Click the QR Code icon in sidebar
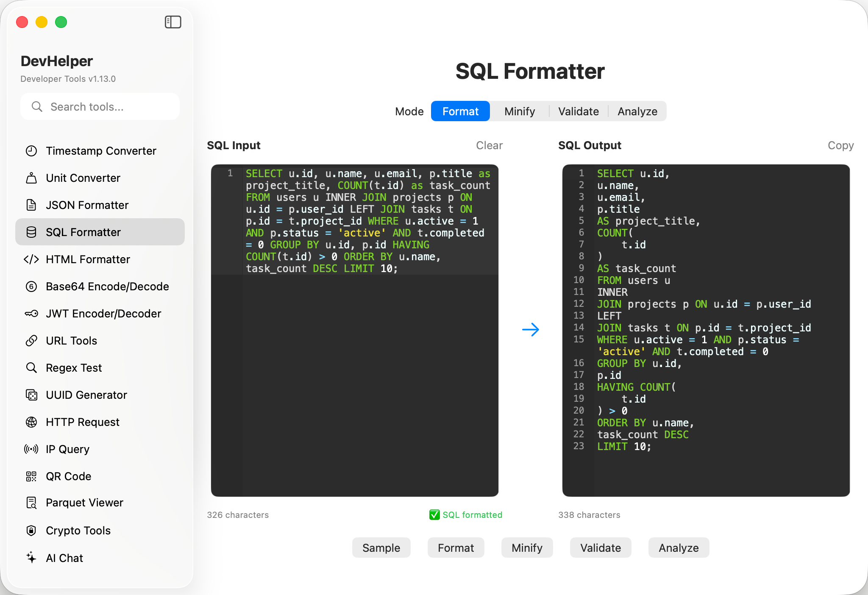Viewport: 868px width, 595px height. 31,476
